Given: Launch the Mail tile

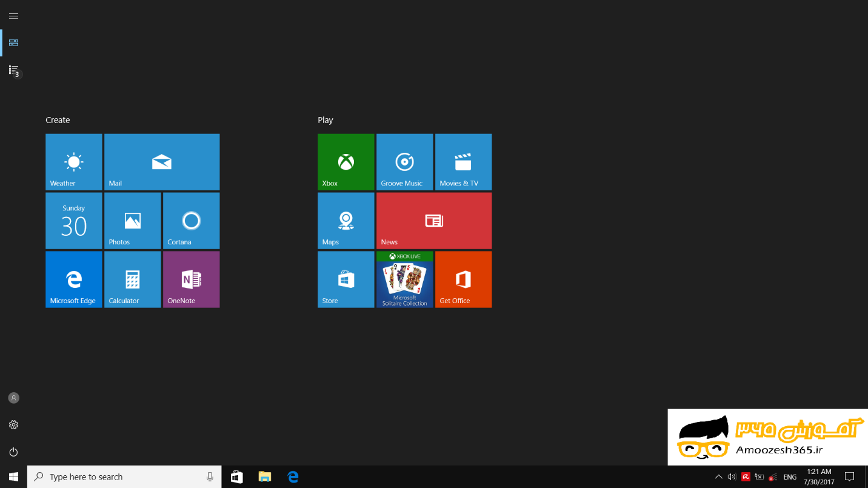Looking at the screenshot, I should (x=162, y=162).
